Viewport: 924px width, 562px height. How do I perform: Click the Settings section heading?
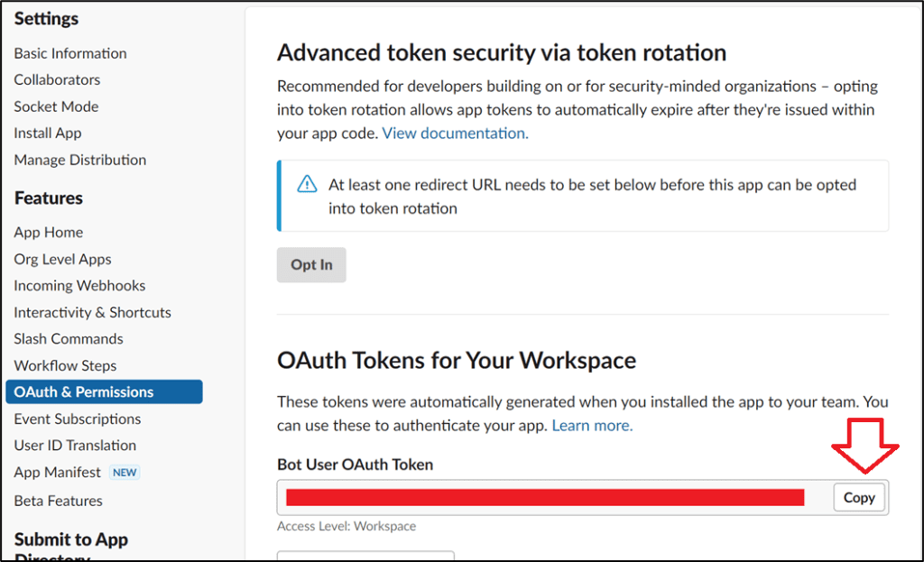coord(46,19)
